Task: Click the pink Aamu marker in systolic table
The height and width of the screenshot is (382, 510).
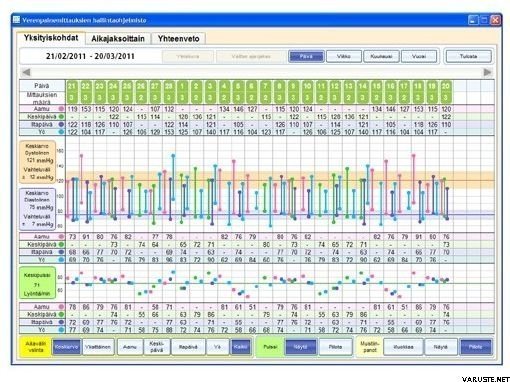Action: click(61, 109)
